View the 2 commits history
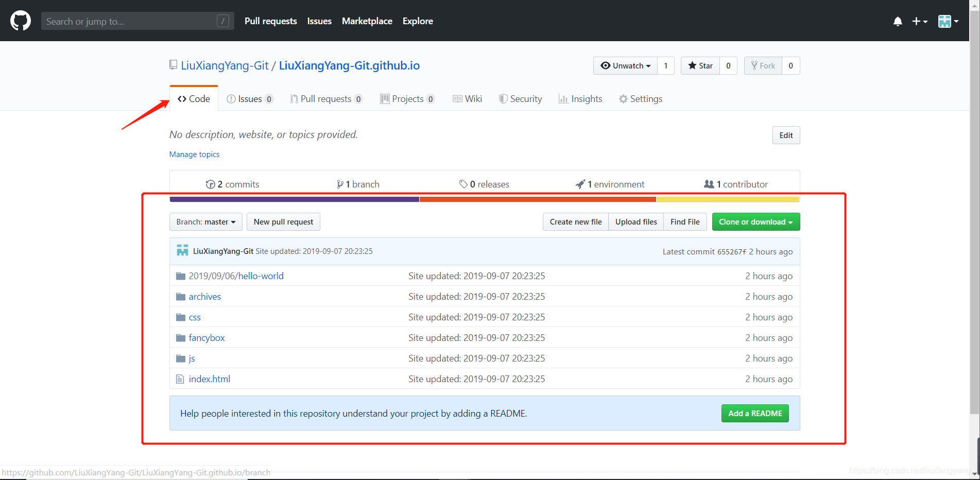 click(x=232, y=184)
